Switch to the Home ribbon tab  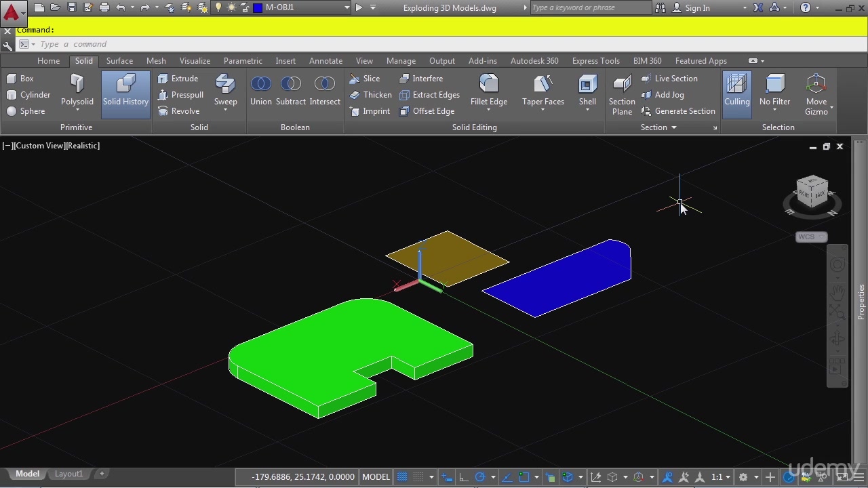point(48,61)
